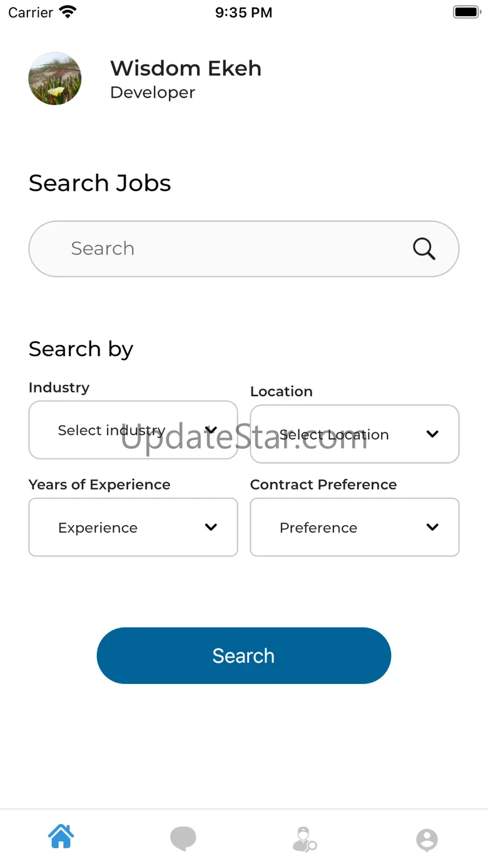The image size is (488, 868).
Task: Open the Select Location dropdown
Action: pyautogui.click(x=355, y=434)
